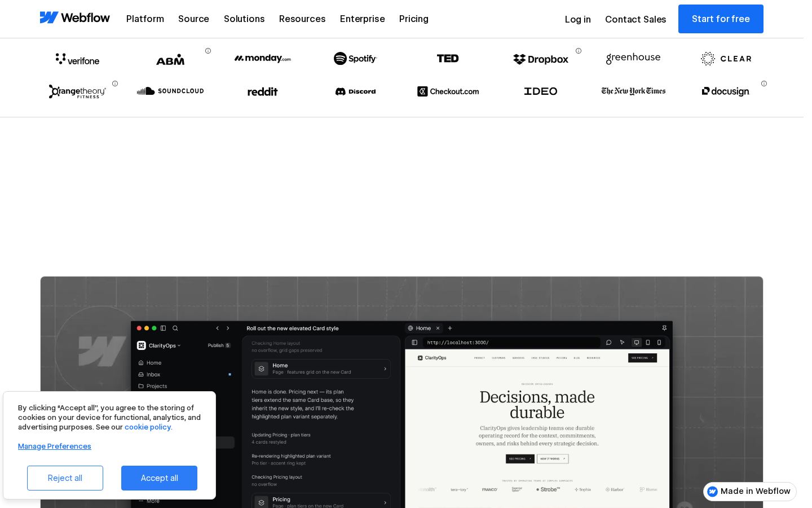
Task: Expand the Pricing page card chevron
Action: 385,502
